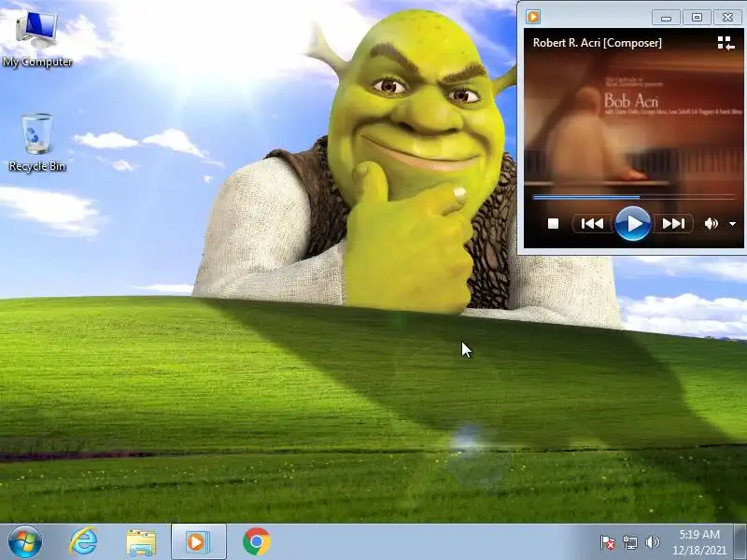Image resolution: width=747 pixels, height=560 pixels.
Task: Close the Media Player window
Action: tap(727, 18)
